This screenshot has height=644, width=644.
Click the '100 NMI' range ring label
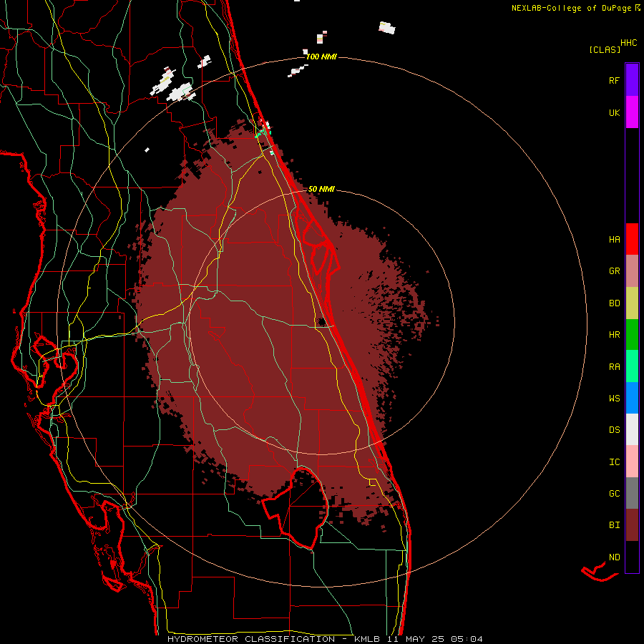tap(321, 57)
